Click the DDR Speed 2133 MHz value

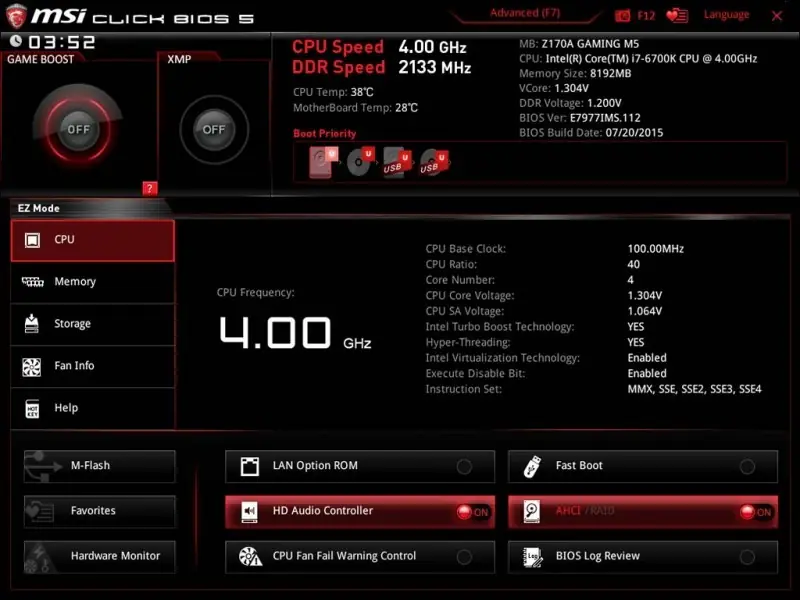click(435, 67)
